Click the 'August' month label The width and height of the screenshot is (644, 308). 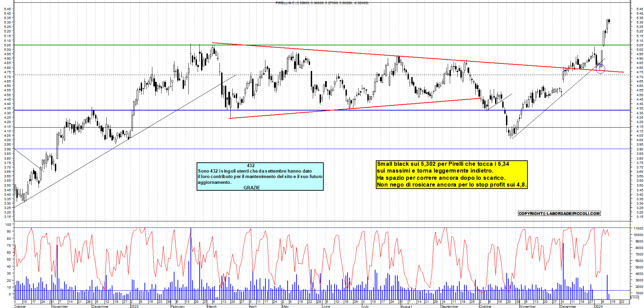(406, 306)
